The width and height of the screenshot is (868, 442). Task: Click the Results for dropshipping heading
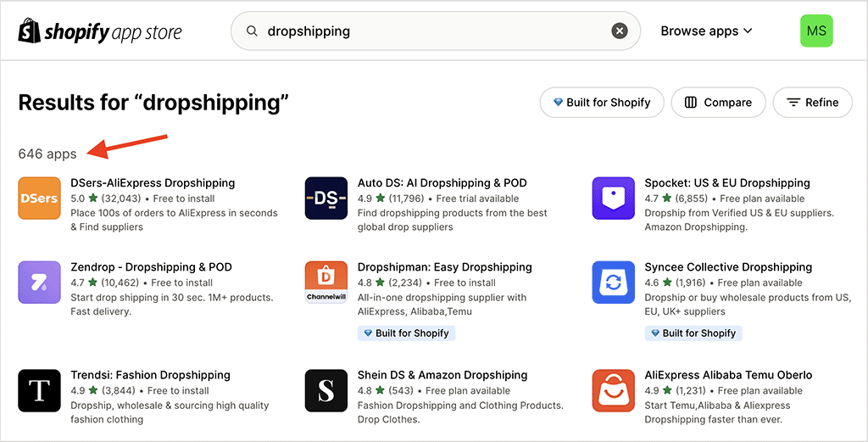(x=153, y=103)
